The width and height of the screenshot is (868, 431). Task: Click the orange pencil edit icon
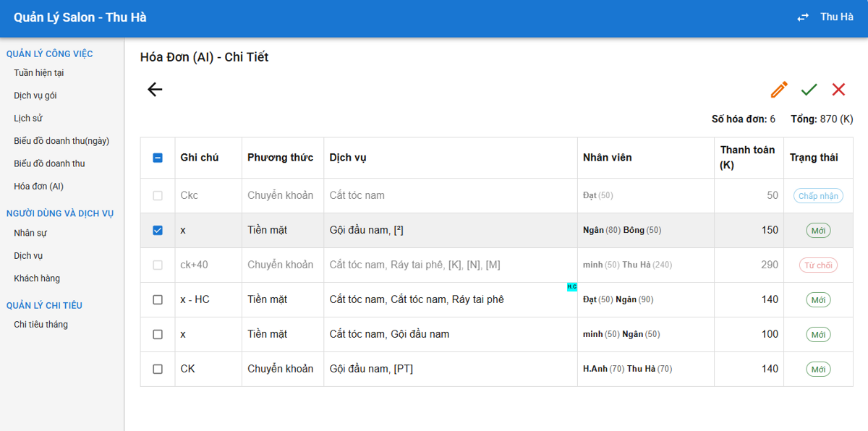[779, 90]
